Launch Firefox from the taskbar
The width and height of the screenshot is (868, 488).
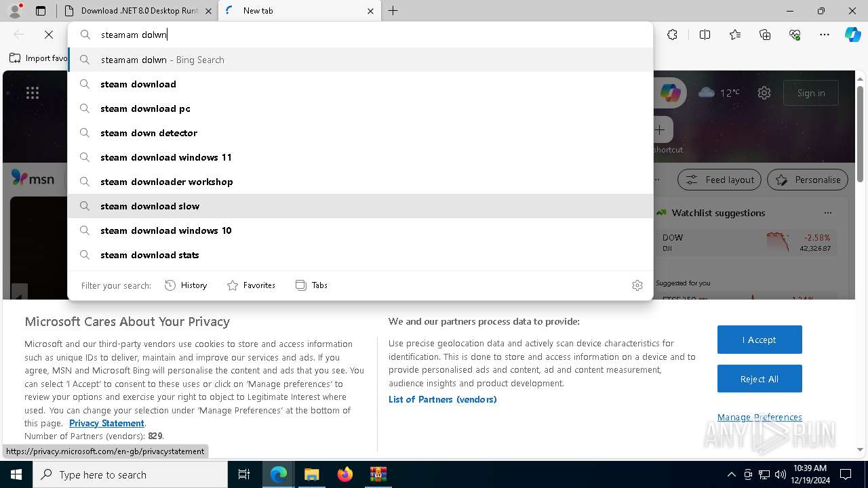tap(345, 474)
